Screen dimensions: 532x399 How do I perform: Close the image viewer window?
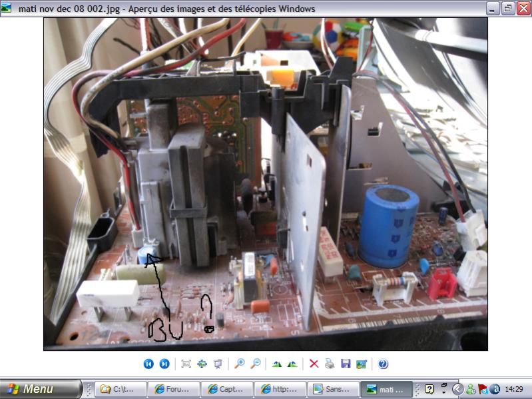[x=523, y=9]
